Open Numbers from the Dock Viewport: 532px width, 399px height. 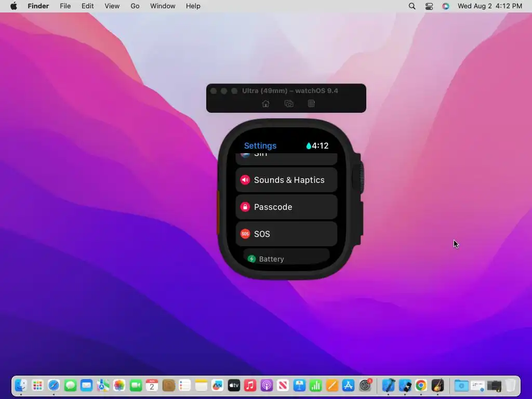pyautogui.click(x=316, y=385)
